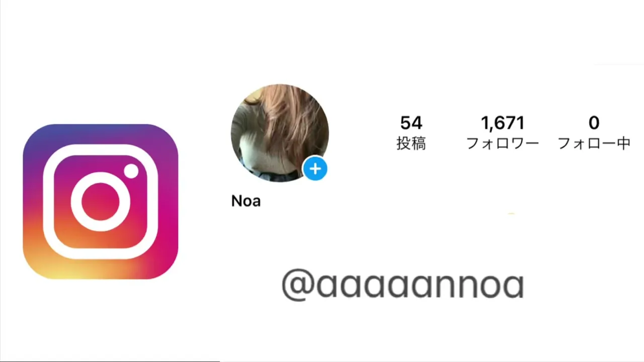644x362 pixels.
Task: Click the @ symbol of the handle
Action: click(298, 285)
